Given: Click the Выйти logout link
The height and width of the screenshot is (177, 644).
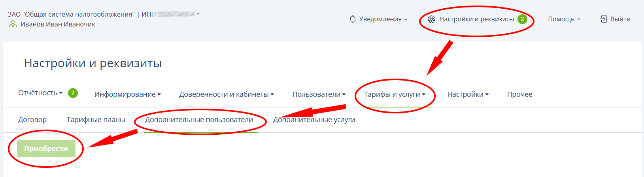Looking at the screenshot, I should coord(620,19).
